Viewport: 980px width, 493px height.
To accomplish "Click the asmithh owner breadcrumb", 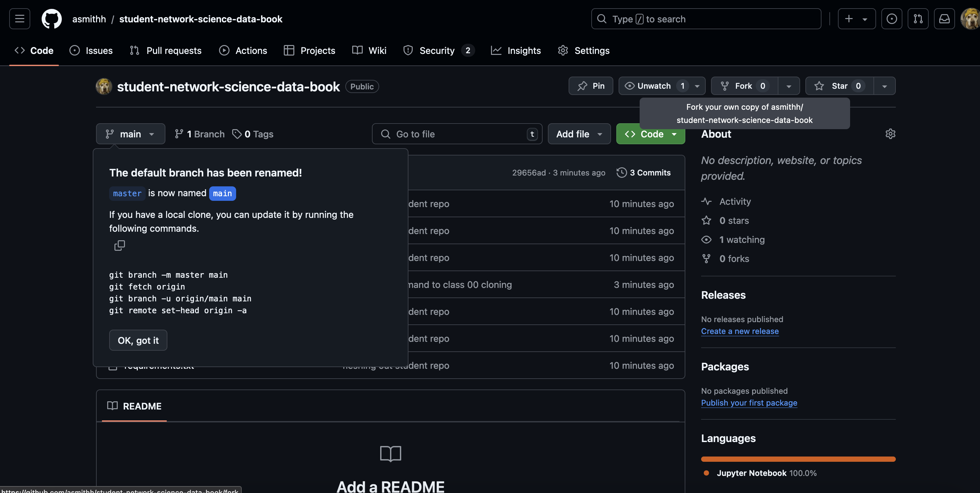I will 89,19.
